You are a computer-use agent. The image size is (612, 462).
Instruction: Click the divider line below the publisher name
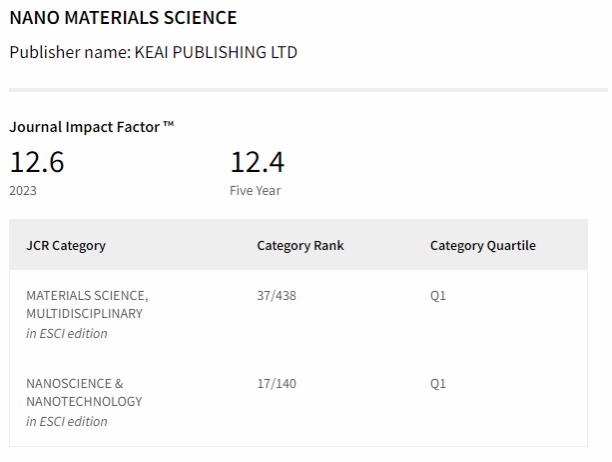pos(306,90)
